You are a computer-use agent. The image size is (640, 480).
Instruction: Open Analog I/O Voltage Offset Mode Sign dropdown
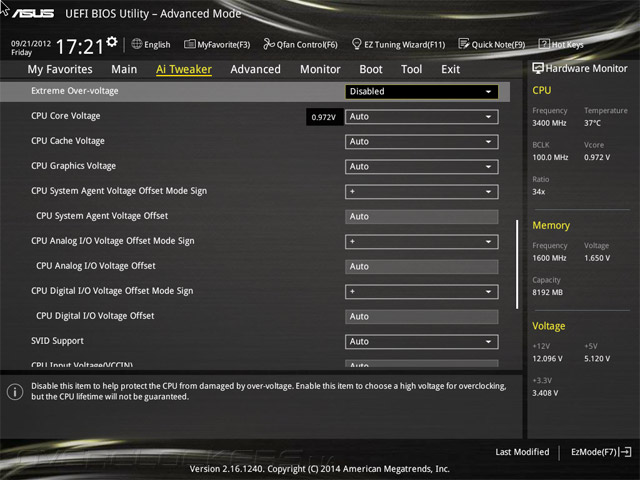click(422, 242)
